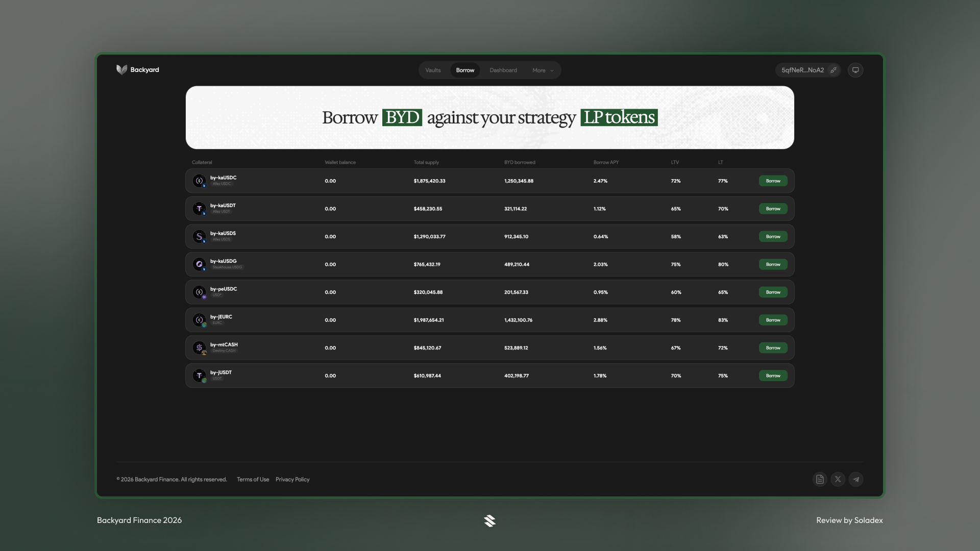Screen dimensions: 980x551
Task: Borrow against by-kaUSDT collateral
Action: [x=773, y=209]
